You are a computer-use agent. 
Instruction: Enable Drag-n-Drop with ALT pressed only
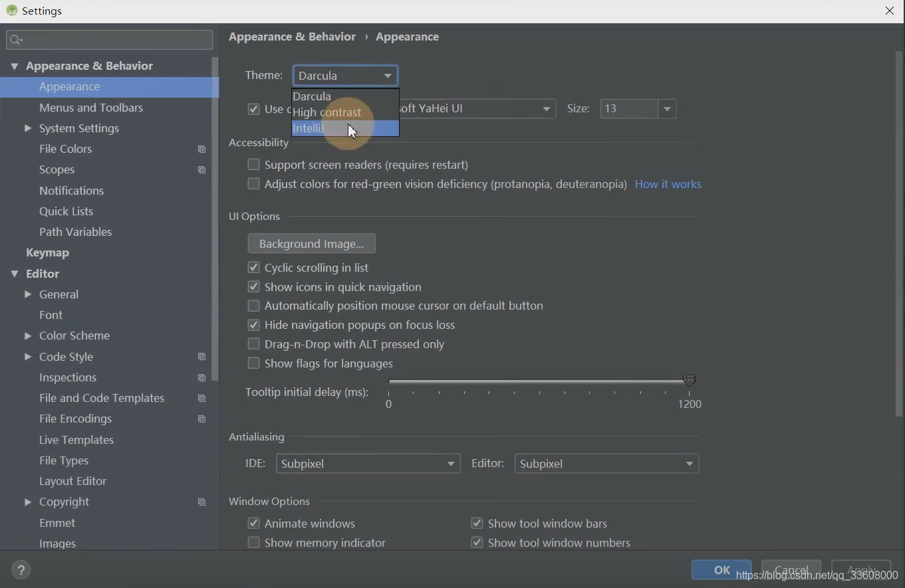pos(253,343)
